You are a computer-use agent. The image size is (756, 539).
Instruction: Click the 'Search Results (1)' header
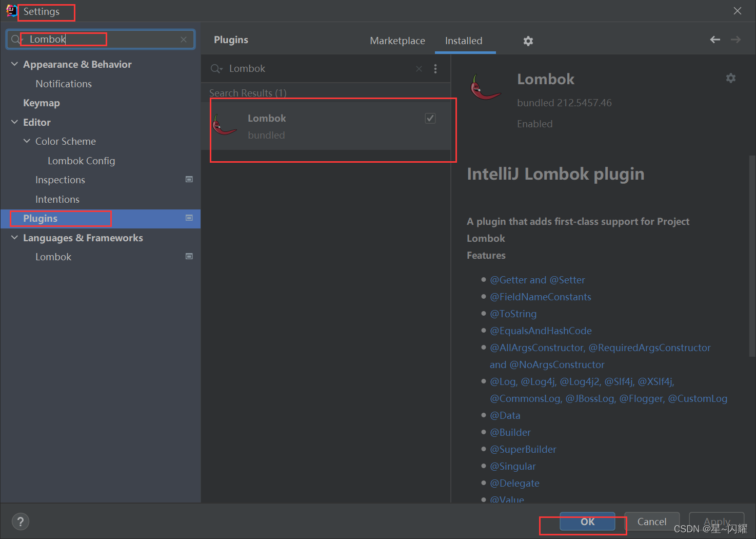tap(248, 93)
